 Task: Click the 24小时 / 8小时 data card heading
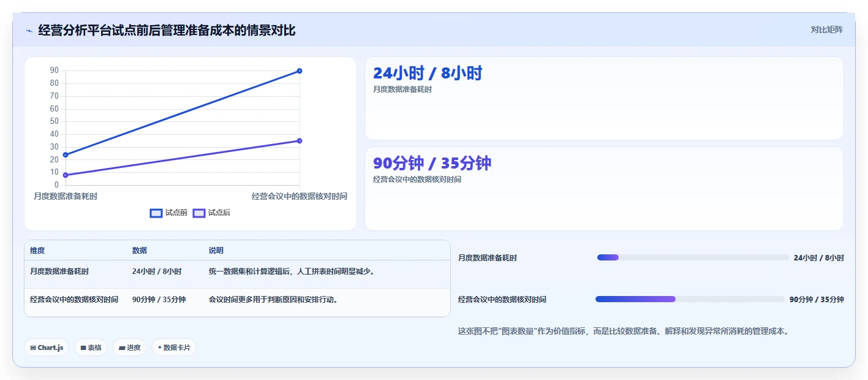click(x=428, y=74)
